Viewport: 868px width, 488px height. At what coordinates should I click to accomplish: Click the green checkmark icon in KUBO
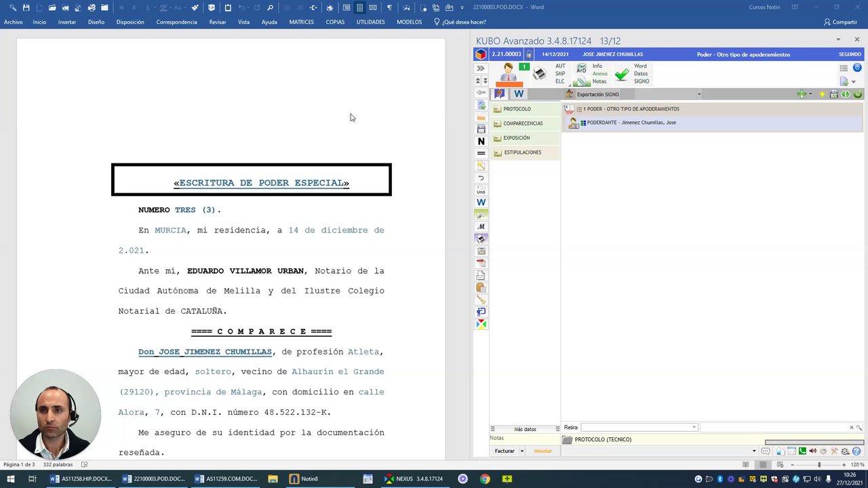coord(621,75)
